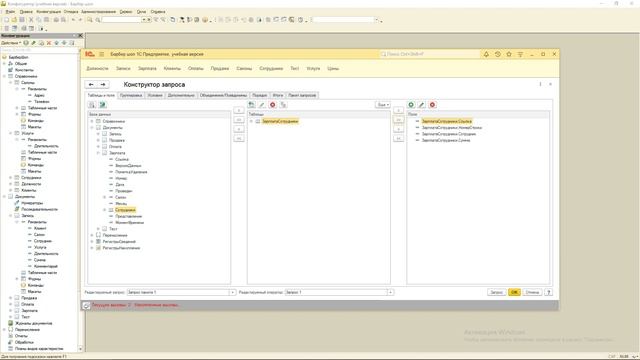Open the hamburger menu next to the 1C logo
Screen dimensions: 640x360
(x=102, y=54)
